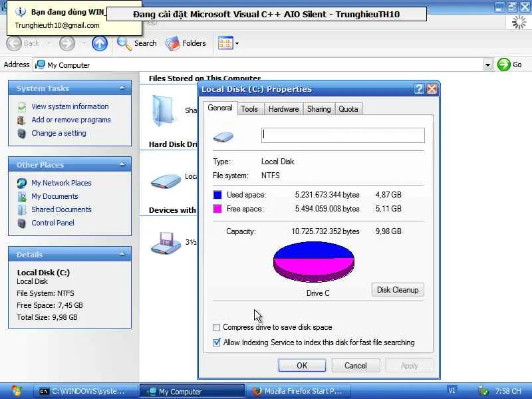
Task: Click the Add or remove programs icon
Action: tap(22, 120)
